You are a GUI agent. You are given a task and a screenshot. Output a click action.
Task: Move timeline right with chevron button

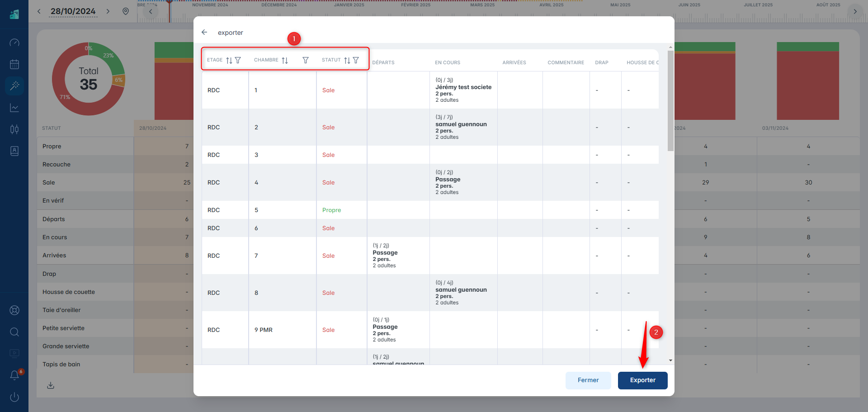tap(855, 12)
